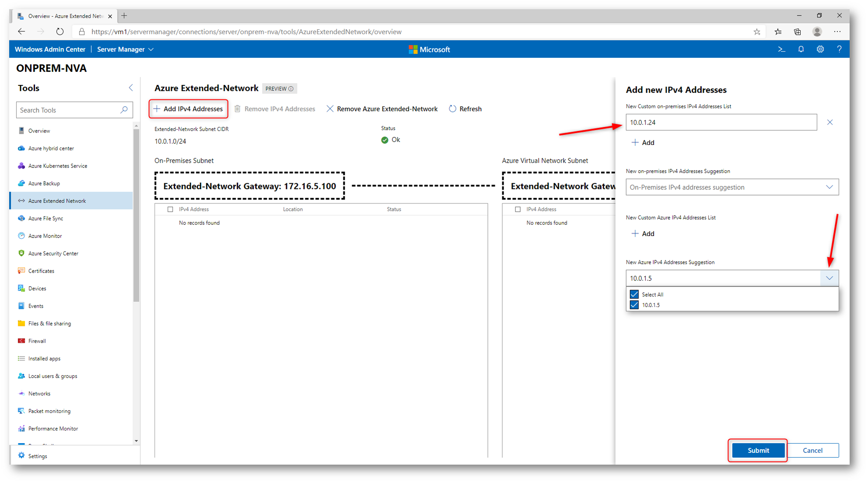Open browser Collections icon
The image size is (868, 483).
point(797,31)
